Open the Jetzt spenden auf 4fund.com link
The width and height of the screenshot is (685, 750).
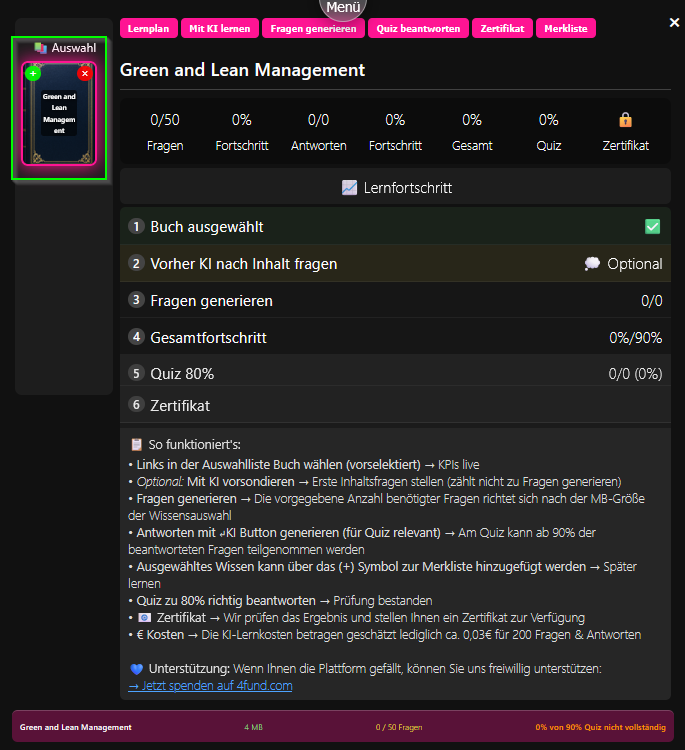(x=211, y=686)
